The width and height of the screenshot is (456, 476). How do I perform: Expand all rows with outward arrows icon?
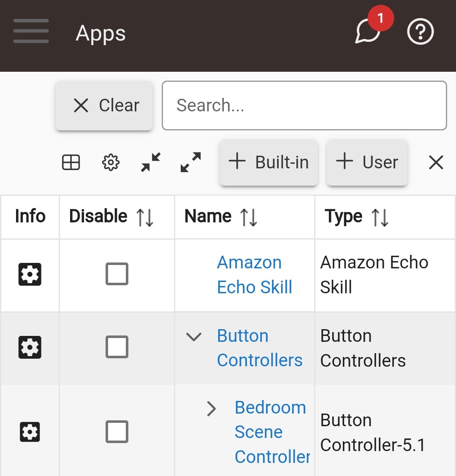[190, 162]
